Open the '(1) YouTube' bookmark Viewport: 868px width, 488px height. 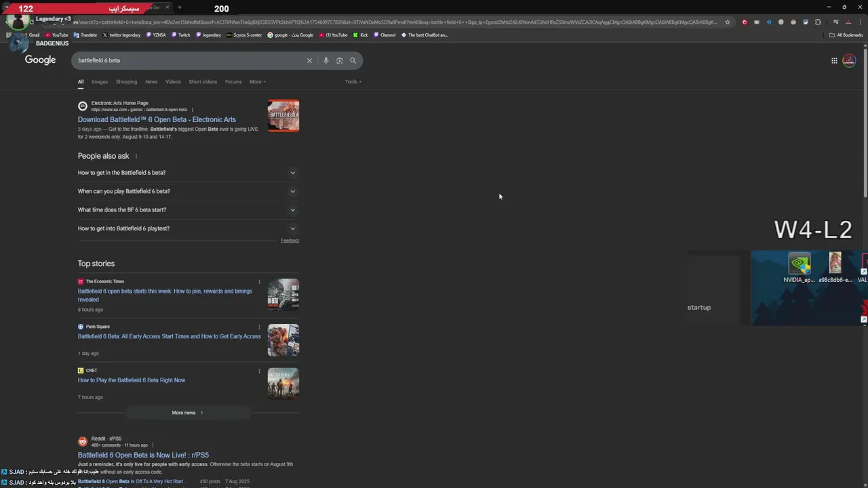pyautogui.click(x=333, y=35)
